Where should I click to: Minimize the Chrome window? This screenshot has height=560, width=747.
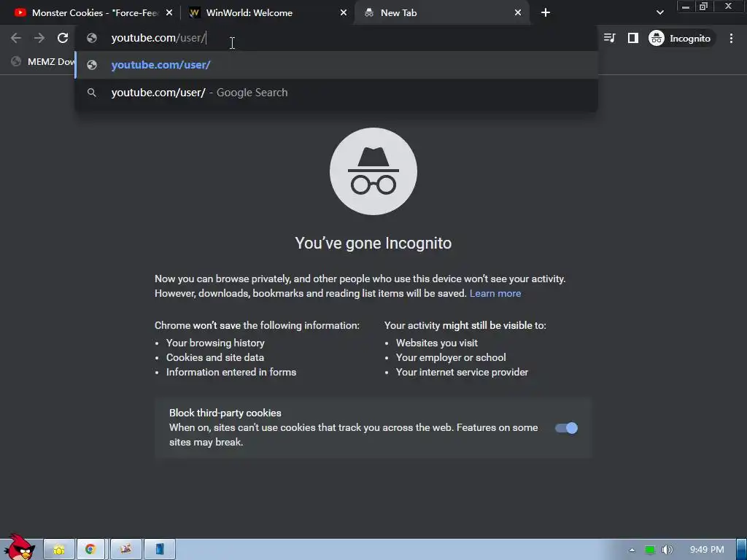click(x=686, y=6)
